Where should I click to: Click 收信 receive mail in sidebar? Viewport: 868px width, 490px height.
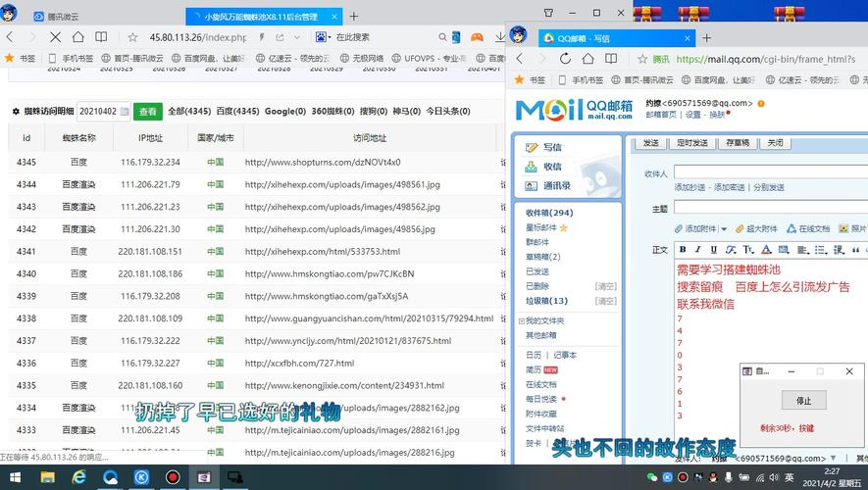[544, 167]
